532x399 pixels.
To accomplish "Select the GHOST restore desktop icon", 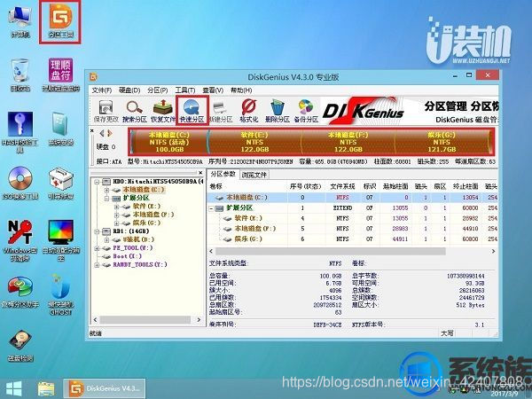I will tap(60, 294).
